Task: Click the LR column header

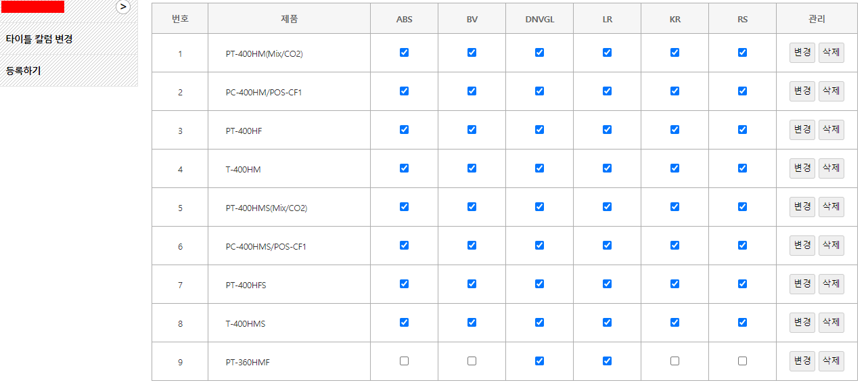Action: [607, 19]
